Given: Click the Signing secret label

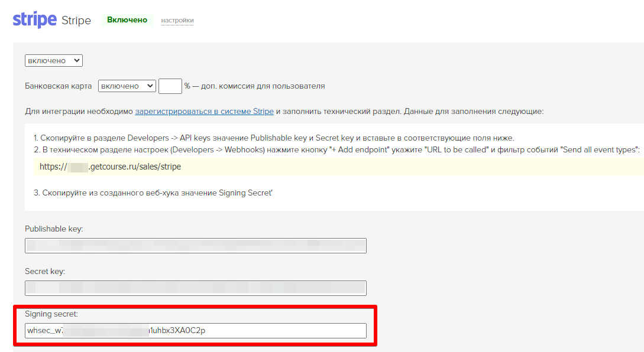Looking at the screenshot, I should (x=51, y=314).
